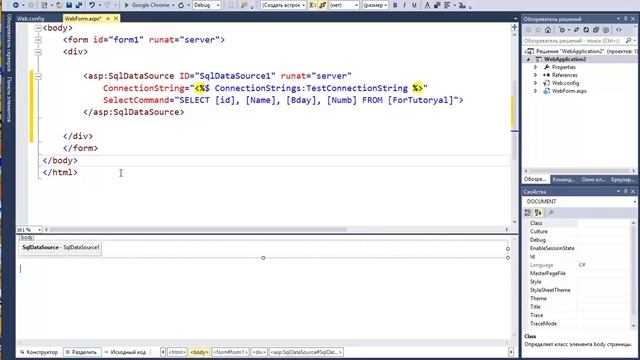Click the Property Pages wrench icon
Screen dimensions: 640x360
[551, 213]
